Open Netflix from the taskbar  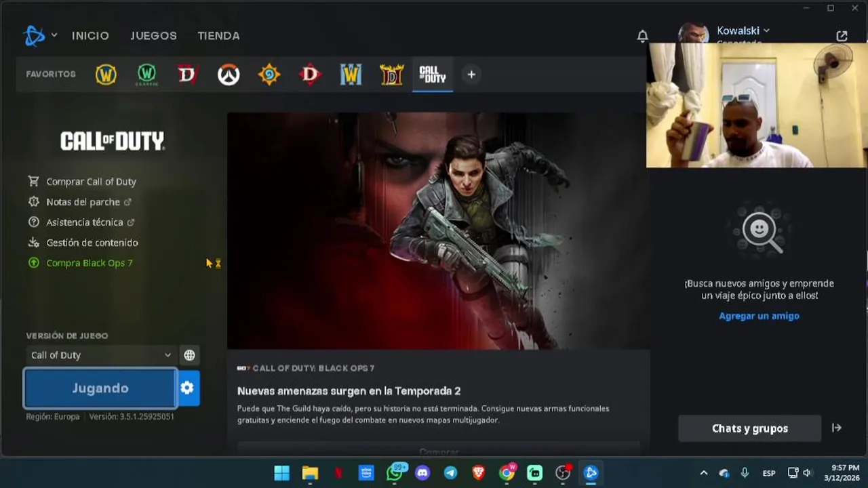(x=338, y=472)
